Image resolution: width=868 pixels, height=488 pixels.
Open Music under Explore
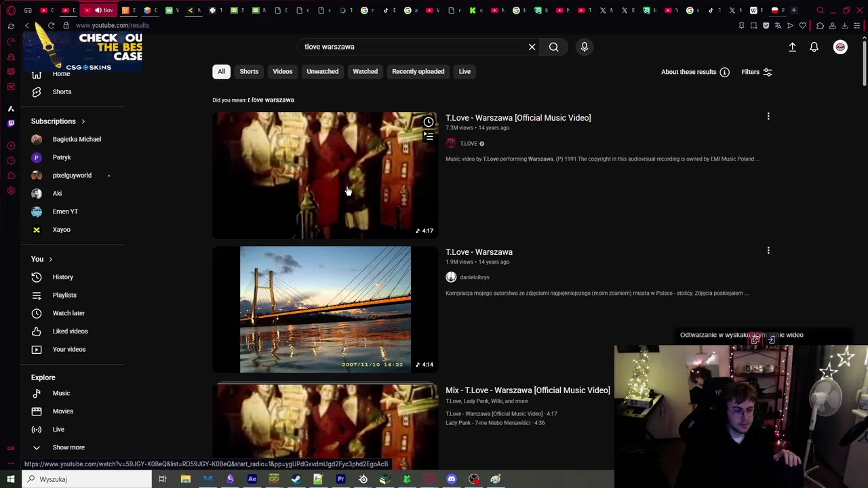[61, 393]
